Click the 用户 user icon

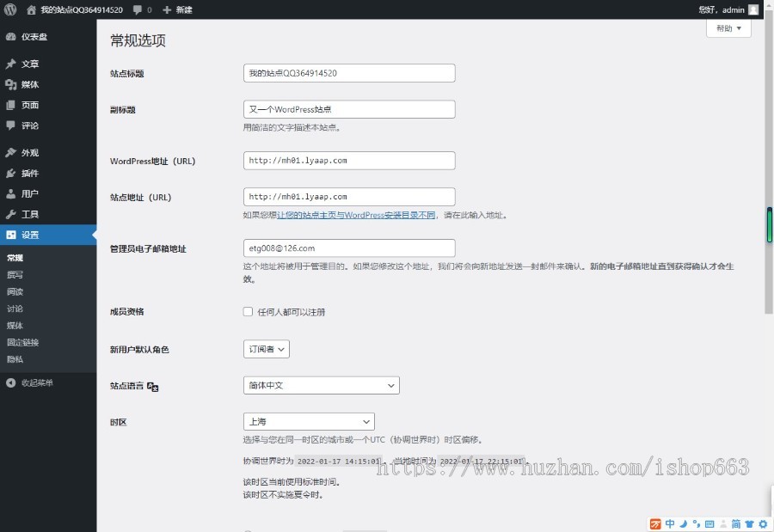point(11,194)
